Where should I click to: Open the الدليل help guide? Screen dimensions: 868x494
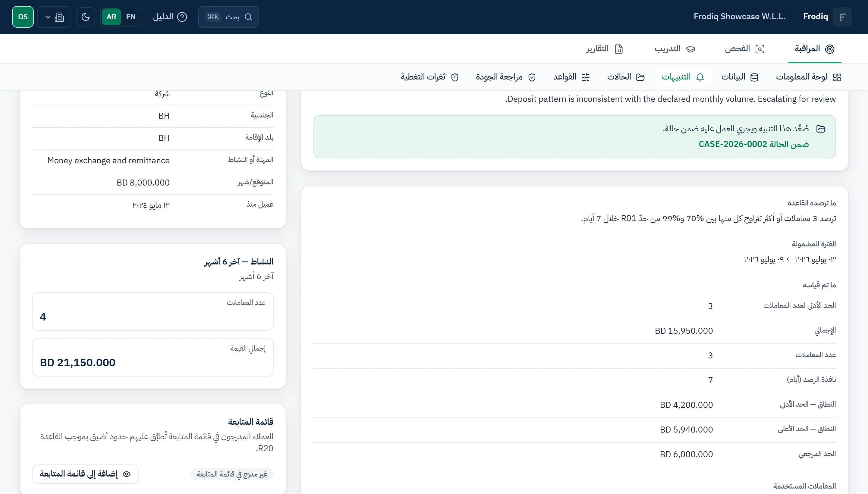(x=170, y=17)
